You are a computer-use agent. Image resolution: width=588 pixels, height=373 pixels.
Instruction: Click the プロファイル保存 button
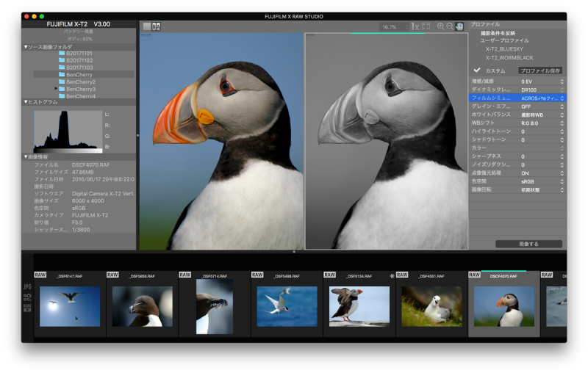(x=540, y=70)
